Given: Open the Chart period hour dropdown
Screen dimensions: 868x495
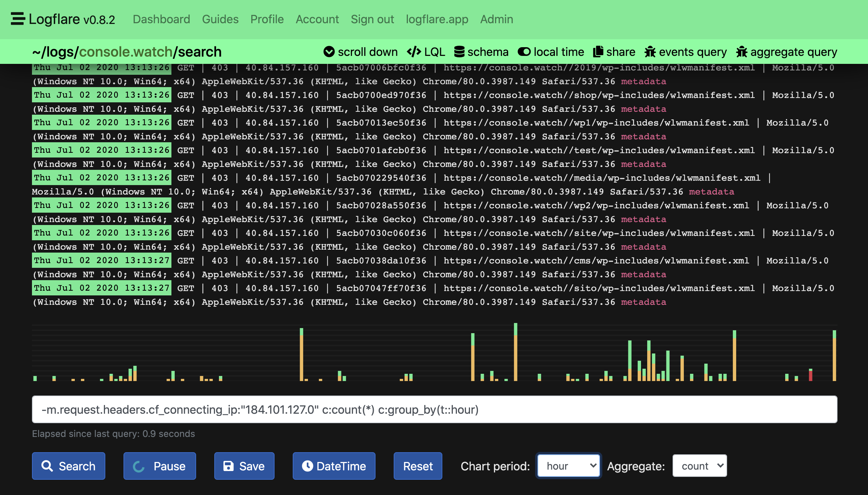Looking at the screenshot, I should pos(568,466).
